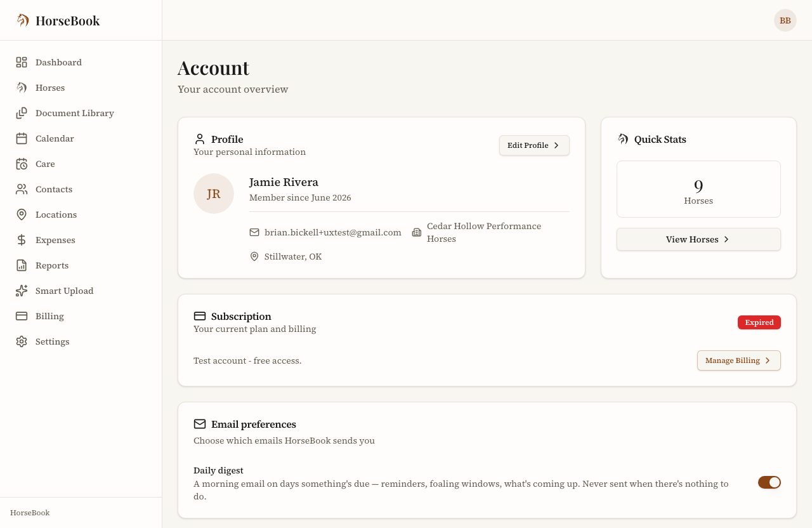The image size is (812, 528).
Task: Click the Profile person icon in card header
Action: (x=200, y=139)
